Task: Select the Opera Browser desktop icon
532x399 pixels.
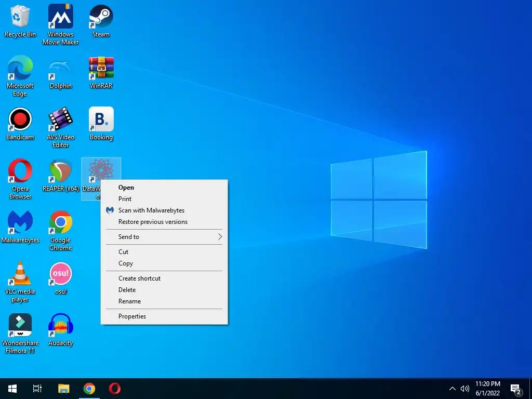Action: [x=20, y=179]
